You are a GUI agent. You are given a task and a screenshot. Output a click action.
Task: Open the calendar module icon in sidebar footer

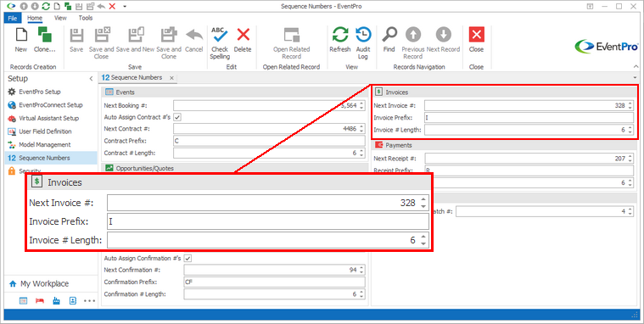[24, 301]
